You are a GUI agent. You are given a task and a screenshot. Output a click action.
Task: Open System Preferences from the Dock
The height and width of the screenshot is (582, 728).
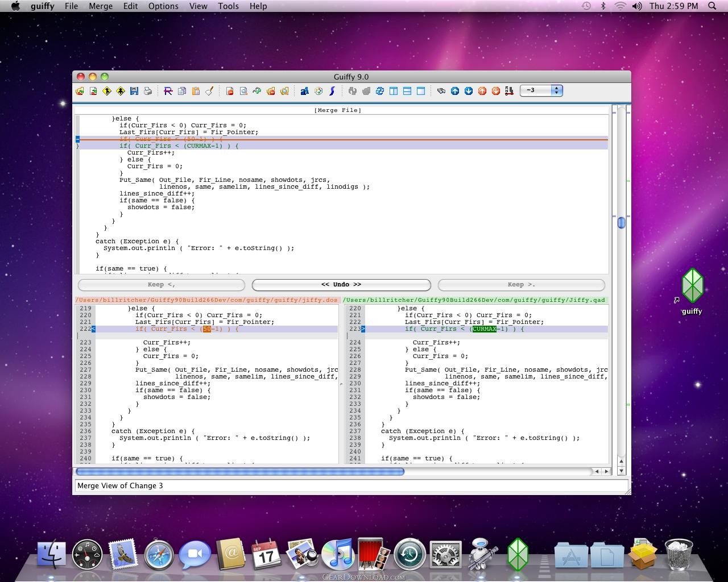click(x=446, y=555)
